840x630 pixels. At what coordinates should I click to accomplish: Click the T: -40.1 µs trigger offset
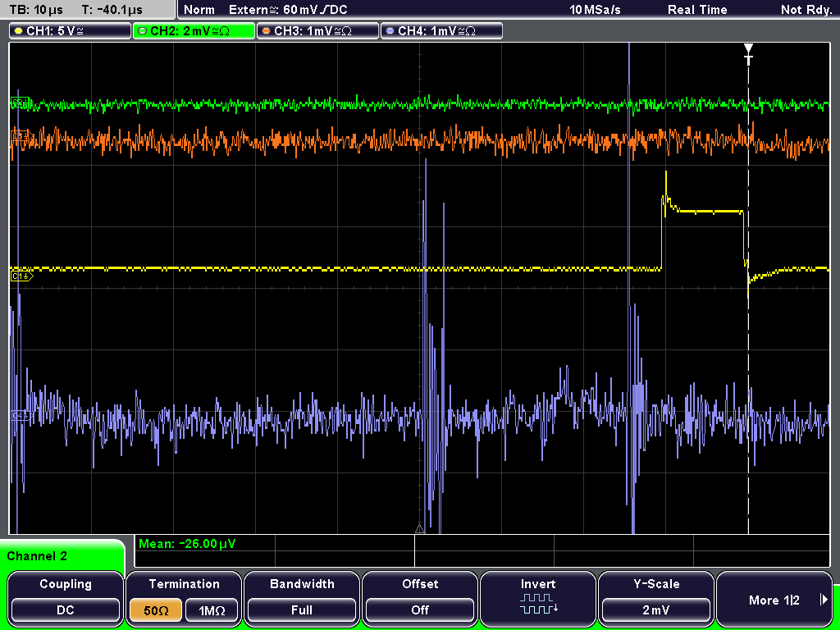(x=112, y=10)
